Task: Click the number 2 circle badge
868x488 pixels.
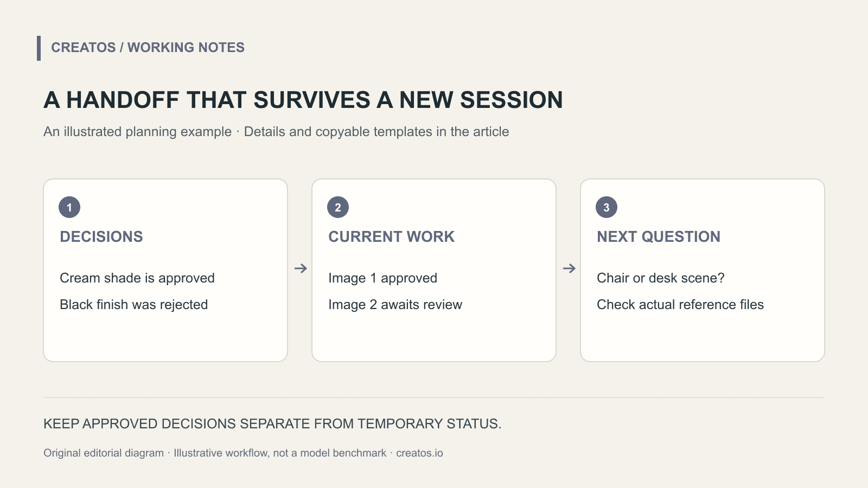Action: pos(338,207)
